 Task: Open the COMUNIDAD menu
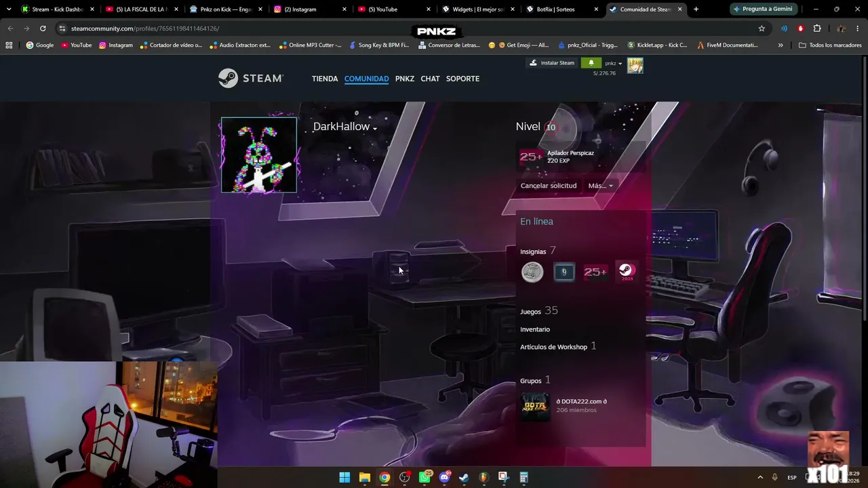(x=366, y=79)
